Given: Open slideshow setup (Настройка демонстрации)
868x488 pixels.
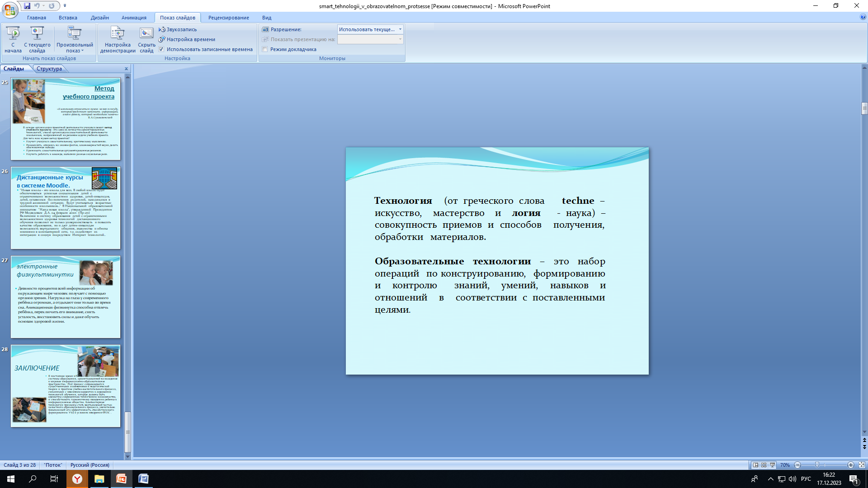Looking at the screenshot, I should coord(118,34).
